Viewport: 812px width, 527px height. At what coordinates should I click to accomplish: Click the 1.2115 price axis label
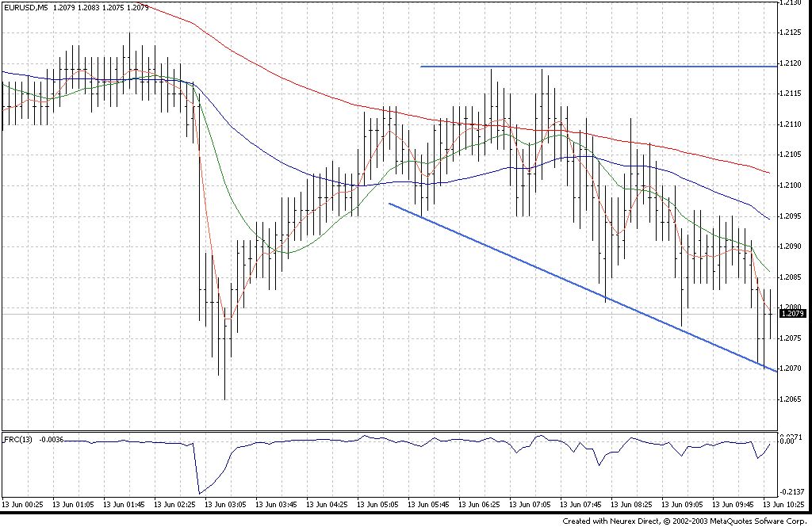791,94
